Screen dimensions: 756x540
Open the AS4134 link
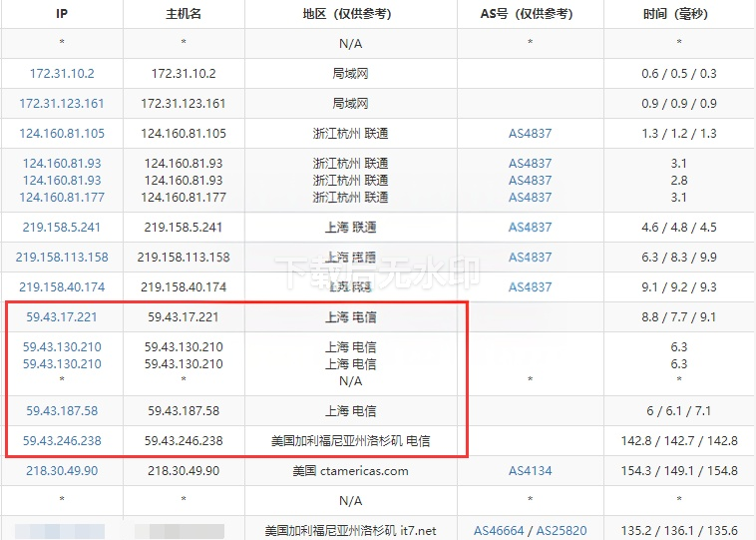530,471
